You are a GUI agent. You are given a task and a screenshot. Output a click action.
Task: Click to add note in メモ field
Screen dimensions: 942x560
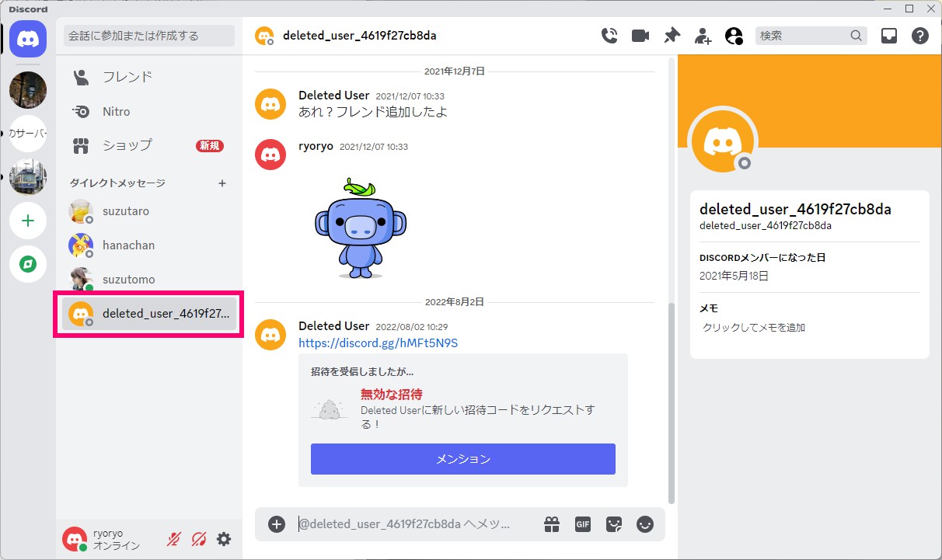point(809,328)
